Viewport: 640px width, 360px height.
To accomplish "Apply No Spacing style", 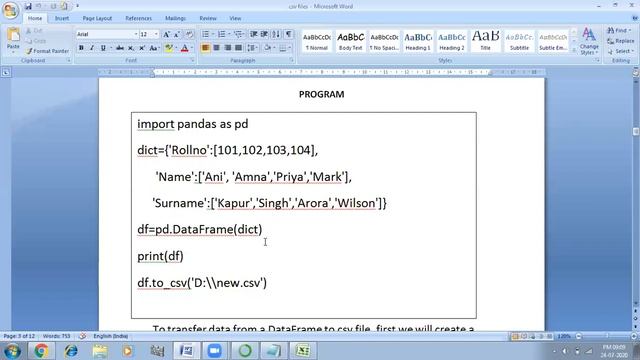I will [384, 41].
